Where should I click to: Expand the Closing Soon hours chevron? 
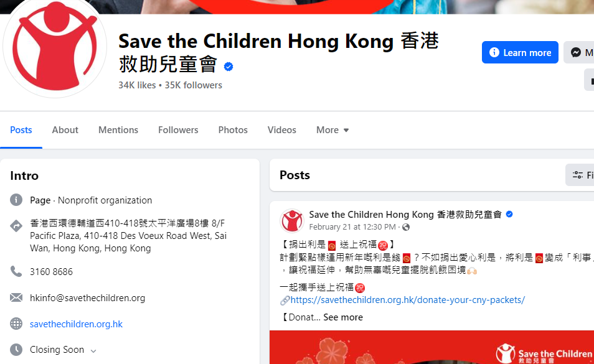[x=93, y=351]
